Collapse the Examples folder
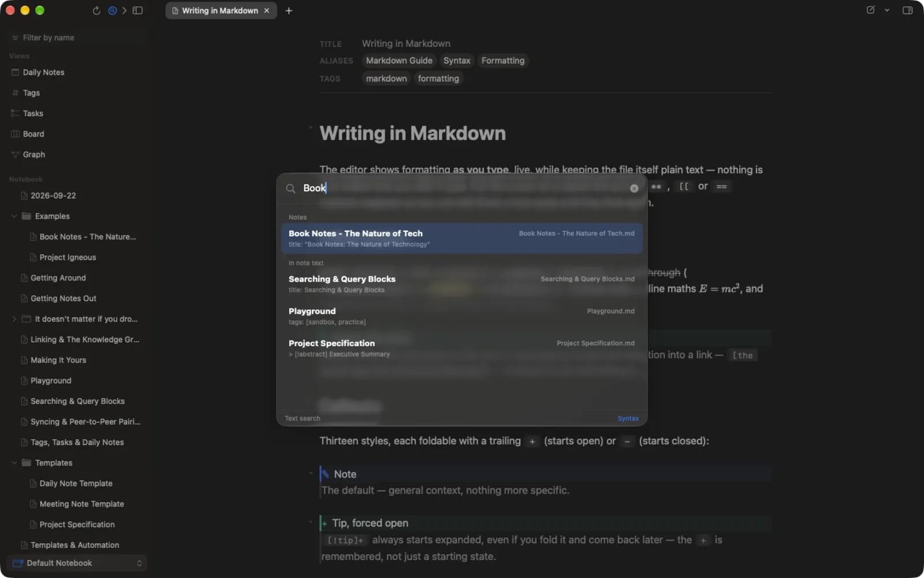The width and height of the screenshot is (924, 578). 14,216
